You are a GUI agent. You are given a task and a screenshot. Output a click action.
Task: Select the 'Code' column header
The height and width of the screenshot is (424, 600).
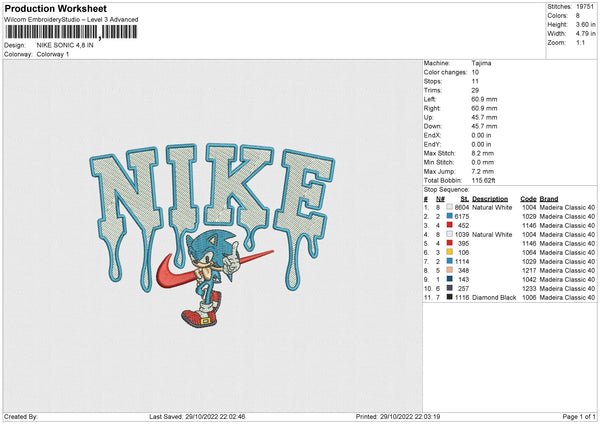point(528,199)
